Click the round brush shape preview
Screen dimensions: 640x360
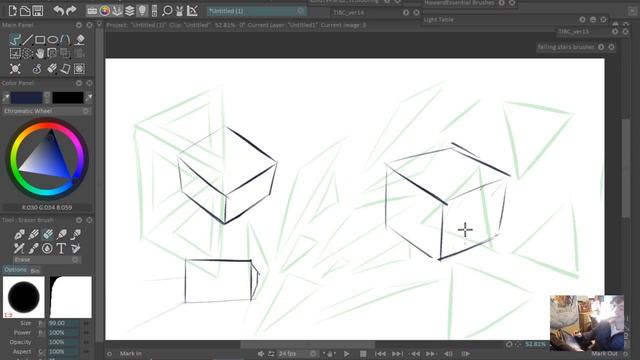(24, 297)
